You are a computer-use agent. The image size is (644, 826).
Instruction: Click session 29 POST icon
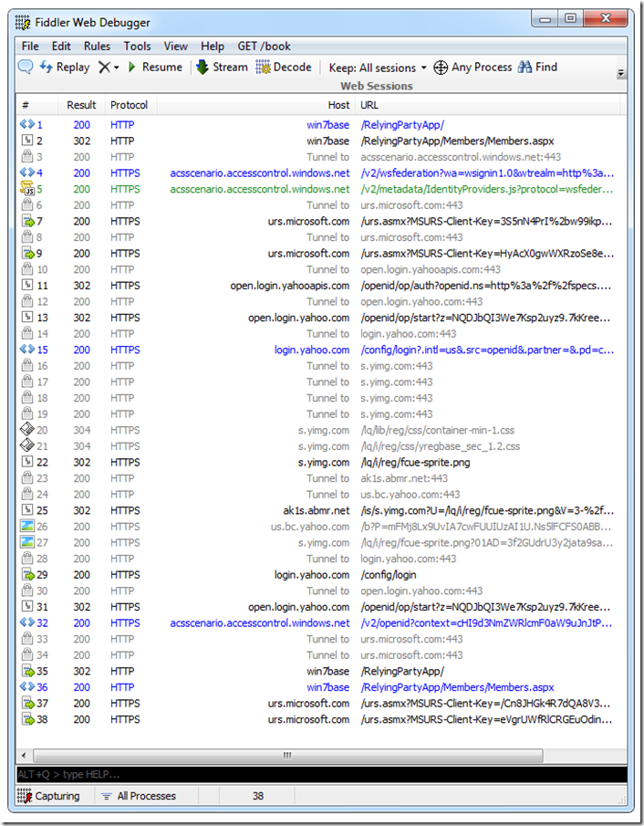[x=27, y=575]
